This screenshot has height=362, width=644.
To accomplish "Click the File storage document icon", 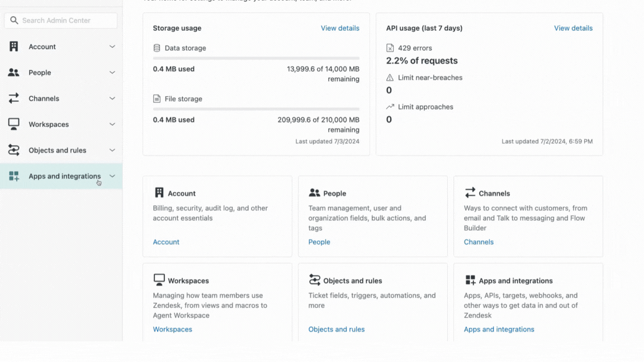I will (157, 99).
